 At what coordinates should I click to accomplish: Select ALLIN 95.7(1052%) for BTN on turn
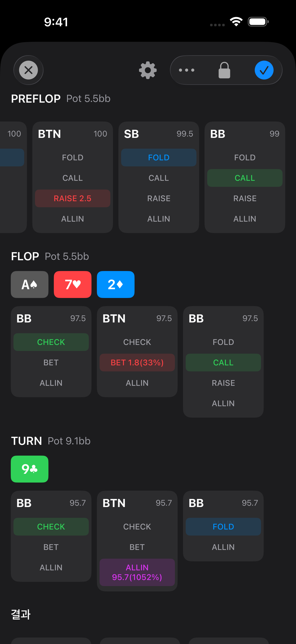(x=137, y=573)
